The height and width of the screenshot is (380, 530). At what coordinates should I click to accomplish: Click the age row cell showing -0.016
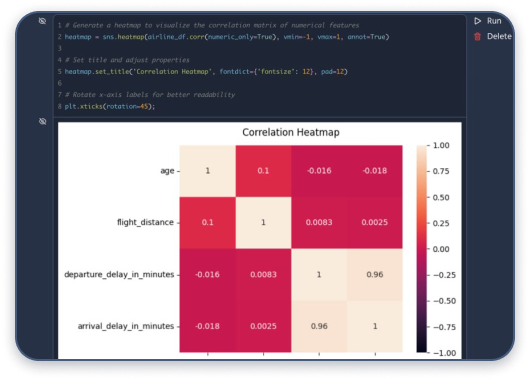click(319, 171)
